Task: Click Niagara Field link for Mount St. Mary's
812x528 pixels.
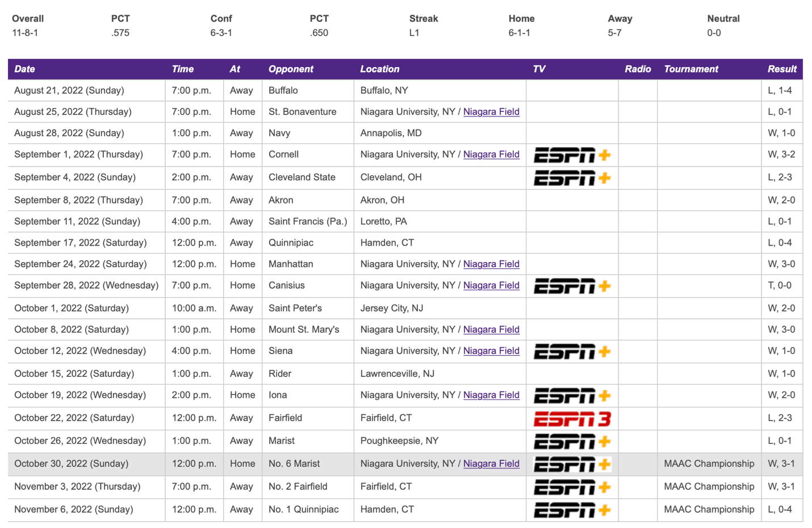Action: [491, 330]
